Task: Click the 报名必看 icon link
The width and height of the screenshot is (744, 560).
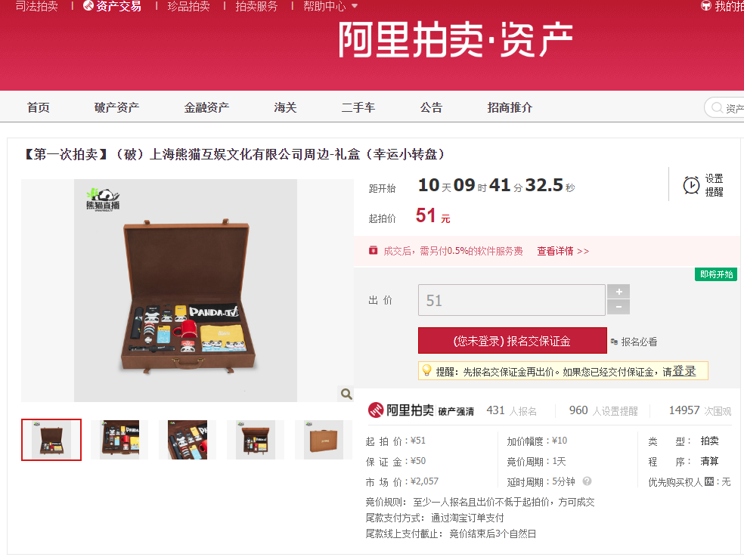Action: tap(614, 342)
